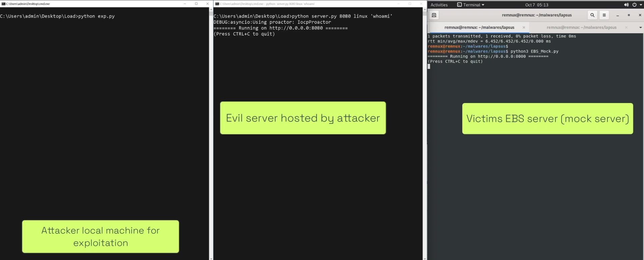Screen dimensions: 644x260
Task: Click the cmd.exe icon in left window title
Action: (x=3, y=4)
